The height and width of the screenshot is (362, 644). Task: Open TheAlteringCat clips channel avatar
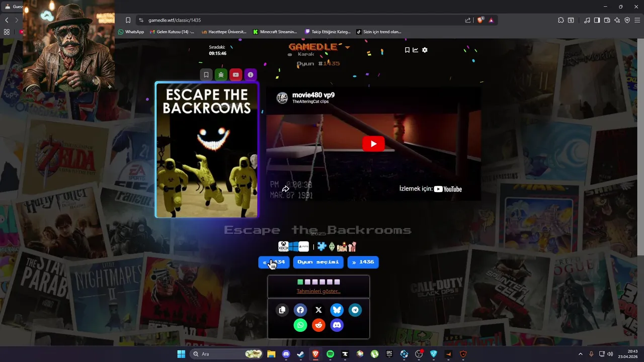click(x=282, y=98)
